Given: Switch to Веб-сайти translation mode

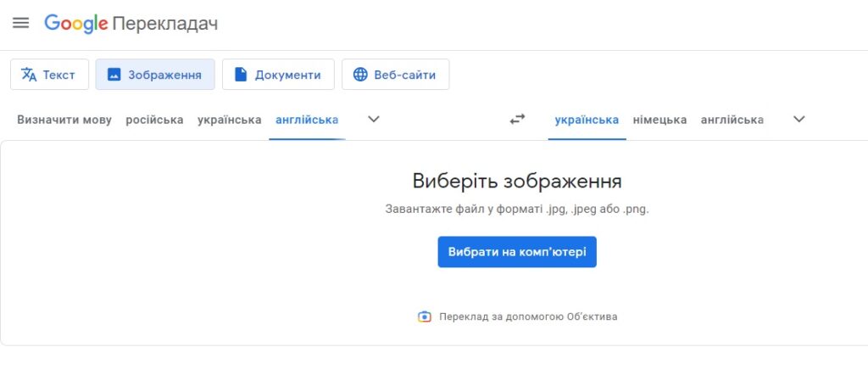Looking at the screenshot, I should (x=395, y=75).
